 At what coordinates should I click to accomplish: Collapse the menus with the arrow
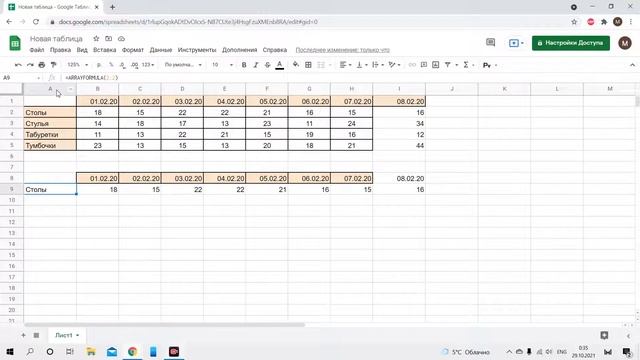632,65
